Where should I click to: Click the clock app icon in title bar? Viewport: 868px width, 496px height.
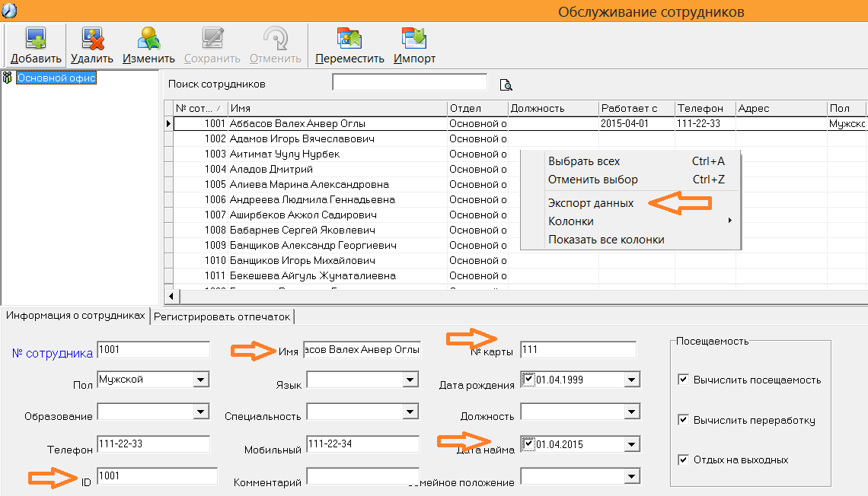[9, 10]
